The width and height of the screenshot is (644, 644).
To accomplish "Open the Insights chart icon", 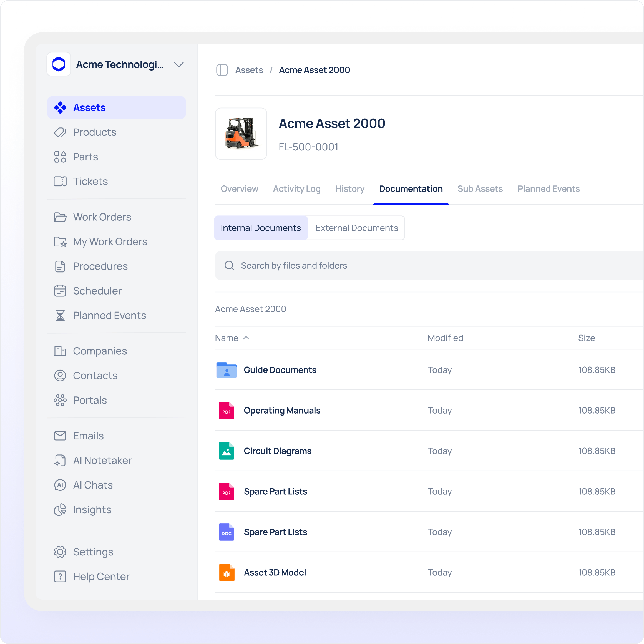I will [x=60, y=510].
